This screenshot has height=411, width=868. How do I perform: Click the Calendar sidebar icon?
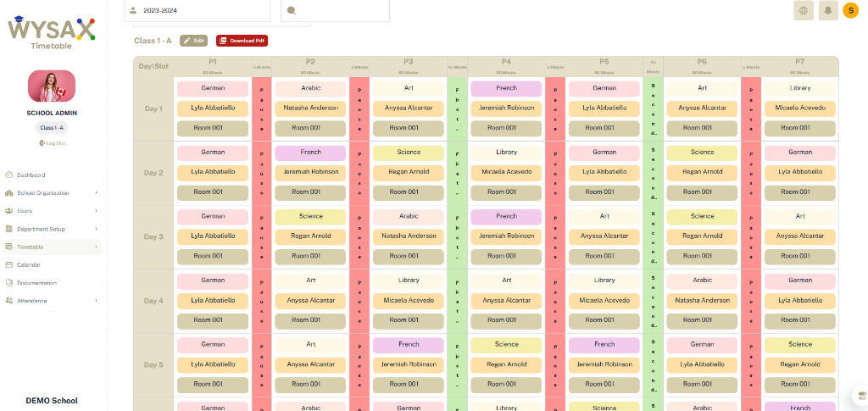(8, 265)
